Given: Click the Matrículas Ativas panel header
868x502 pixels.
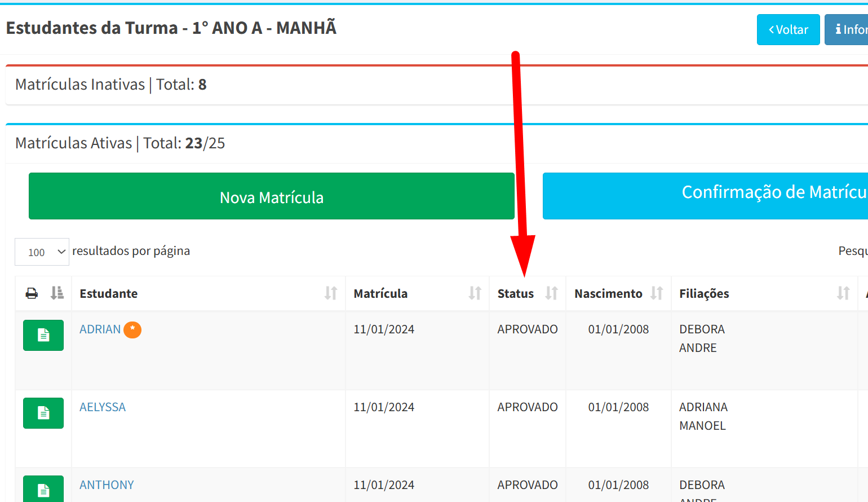Looking at the screenshot, I should (x=120, y=143).
